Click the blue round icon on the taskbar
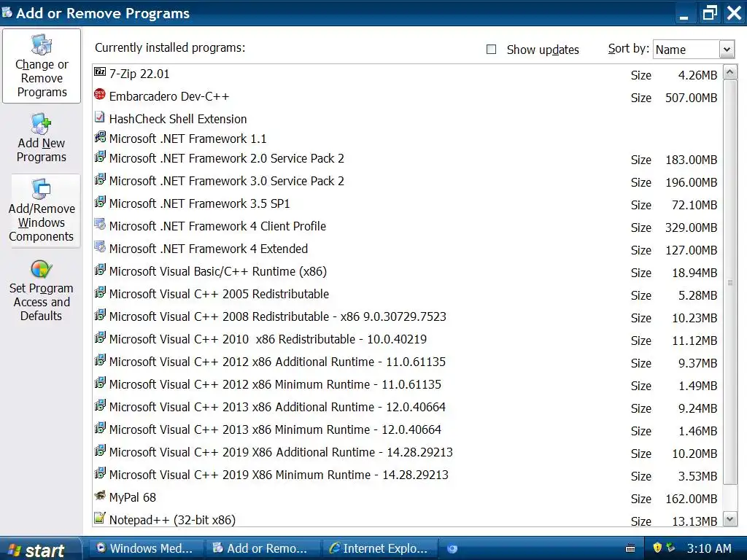The height and width of the screenshot is (560, 747). tap(452, 549)
